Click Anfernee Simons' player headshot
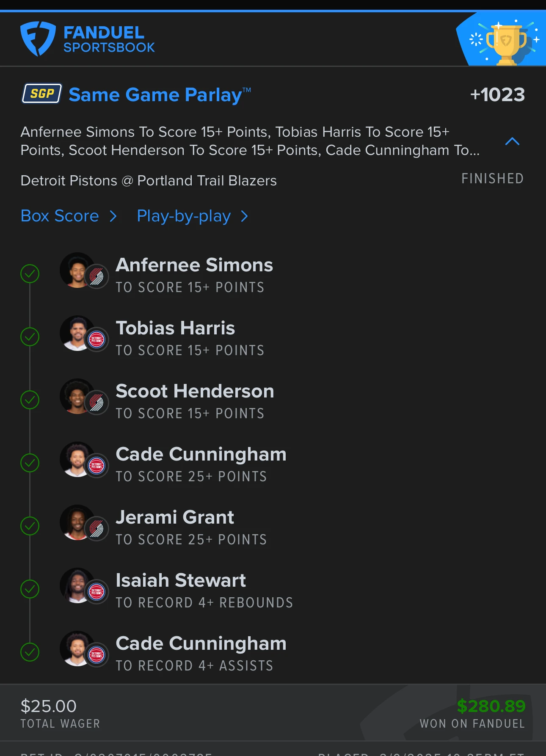This screenshot has width=546, height=756. tap(76, 270)
